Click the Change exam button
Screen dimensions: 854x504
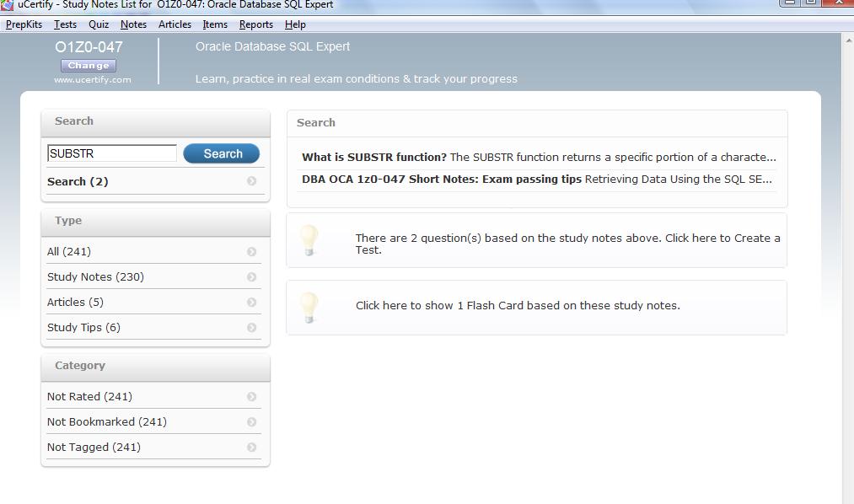tap(89, 65)
